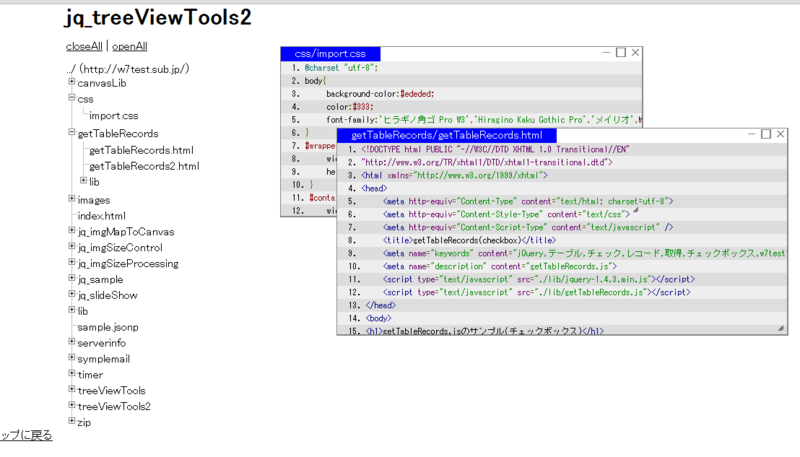Click the zip folder label
The height and width of the screenshot is (457, 800).
[84, 423]
